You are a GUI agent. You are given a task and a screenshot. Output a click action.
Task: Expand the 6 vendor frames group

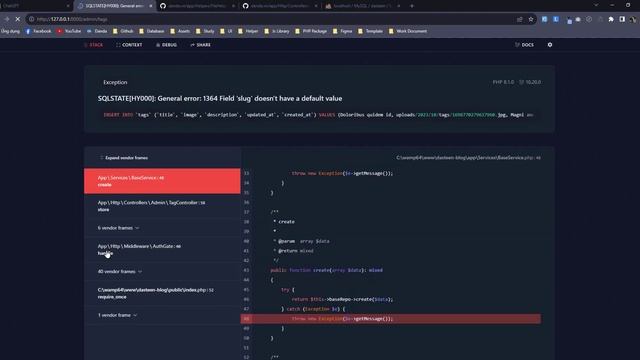[x=118, y=228]
